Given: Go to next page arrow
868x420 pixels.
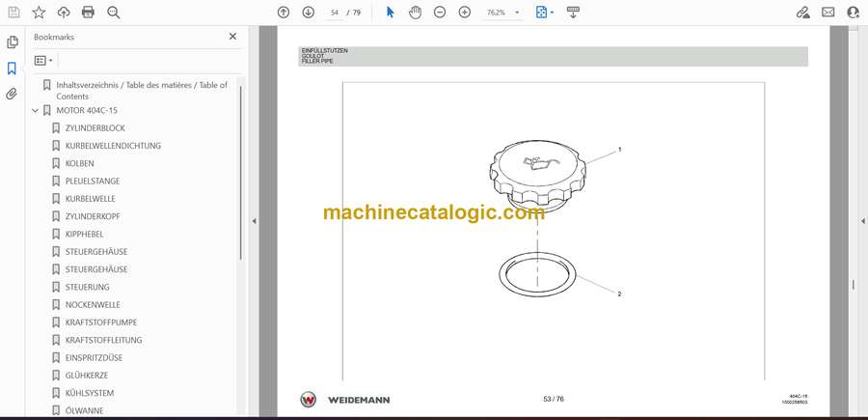Looking at the screenshot, I should [308, 13].
